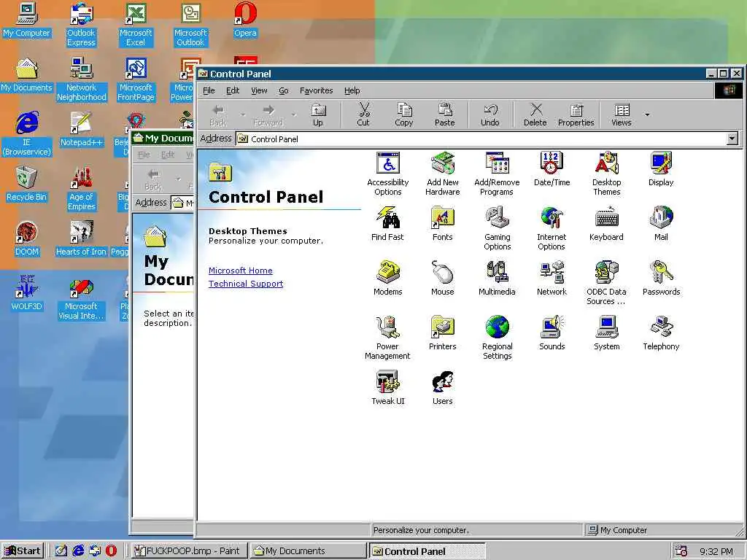Open the Mail applet
This screenshot has width=747, height=560.
[x=661, y=223]
